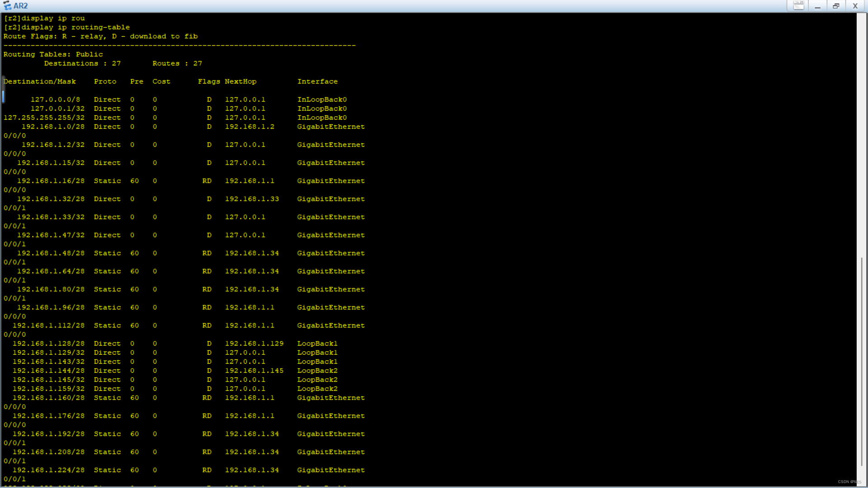
Task: Click the 192.168.1.16/28 static route entry
Action: click(x=51, y=181)
